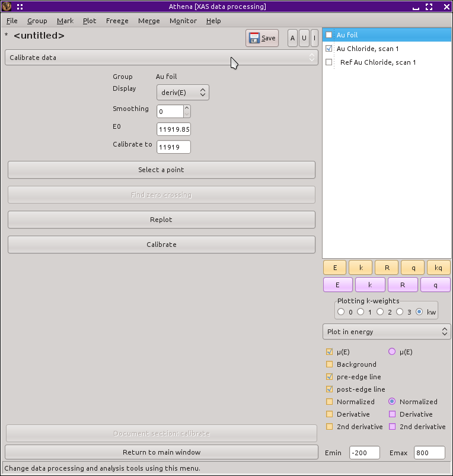
Task: Click the U unmark-all button
Action: point(304,38)
